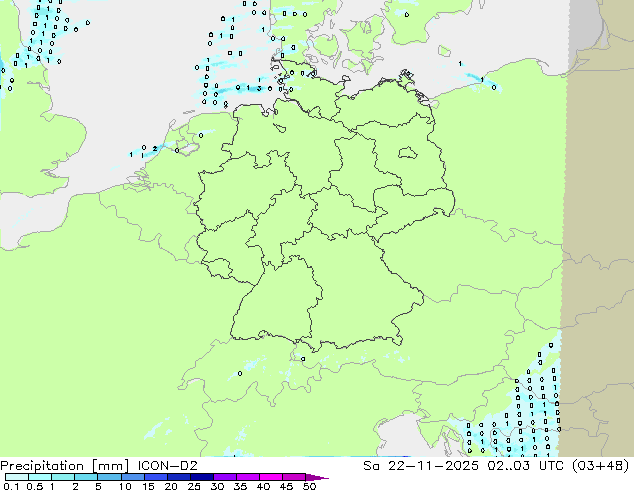Click the '25' legend scale label

(x=194, y=486)
